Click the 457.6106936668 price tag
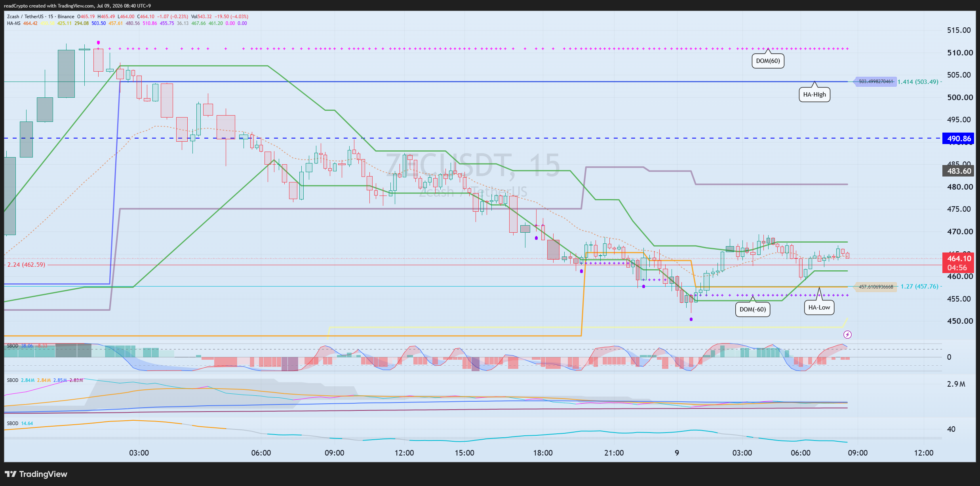The image size is (980, 486). [x=876, y=287]
